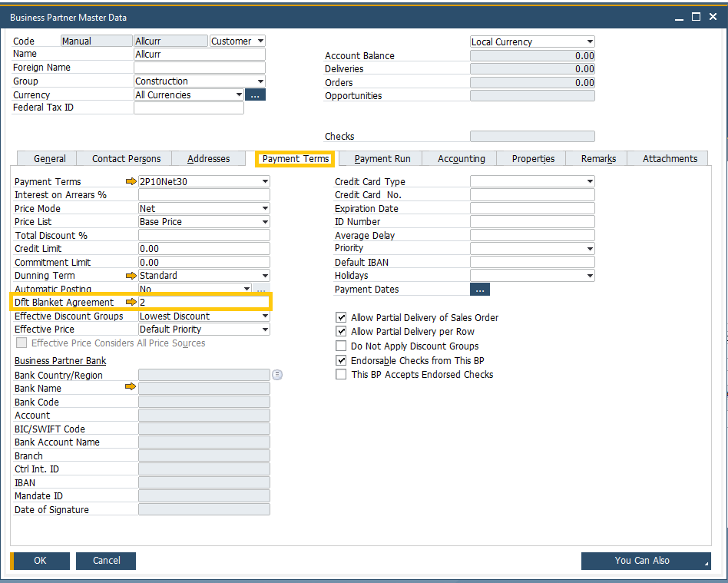Click Bank Name link arrow icon
The height and width of the screenshot is (583, 728).
[x=131, y=388]
